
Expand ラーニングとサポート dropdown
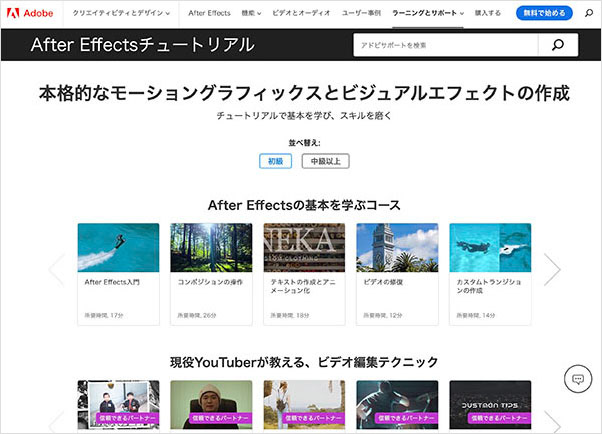pyautogui.click(x=428, y=13)
